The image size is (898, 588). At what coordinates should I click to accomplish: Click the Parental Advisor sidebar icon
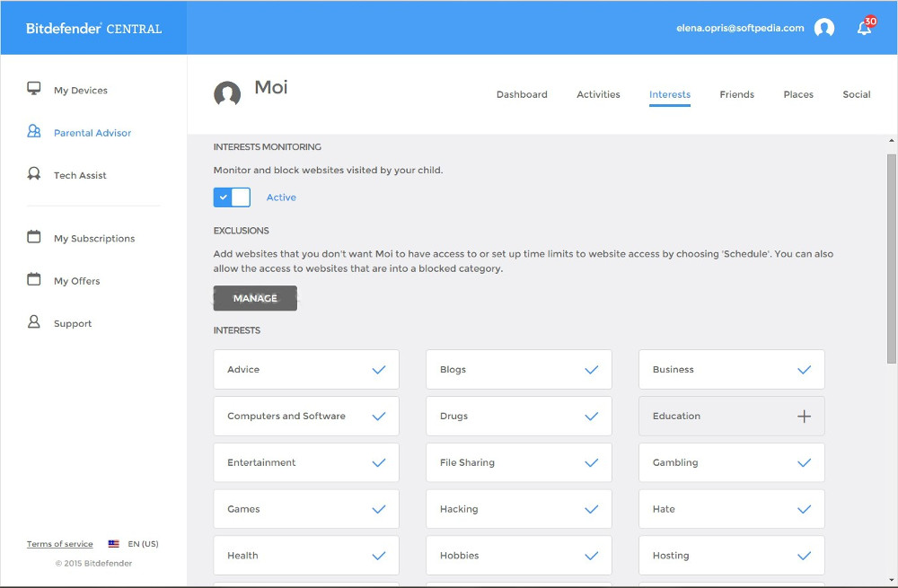(34, 132)
